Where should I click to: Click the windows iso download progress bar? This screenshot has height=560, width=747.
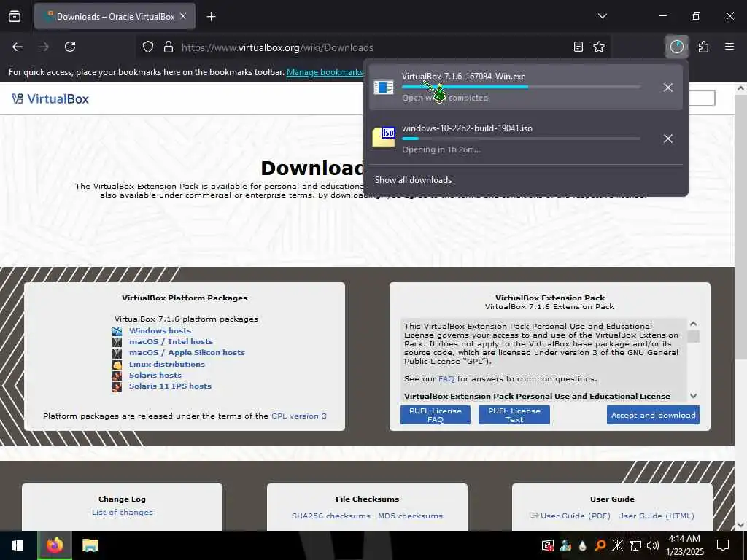click(521, 139)
